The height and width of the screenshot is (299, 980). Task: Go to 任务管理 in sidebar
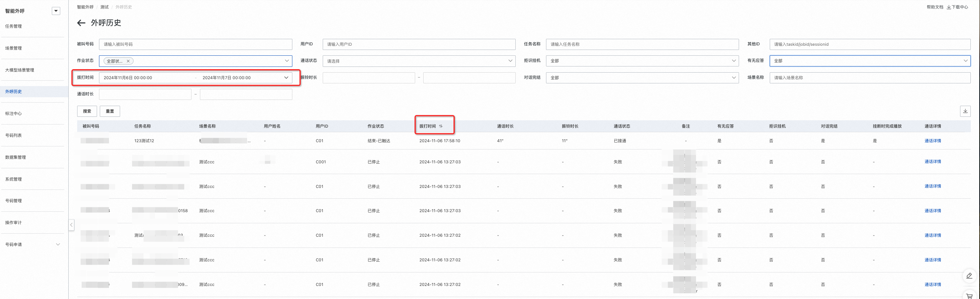click(x=13, y=26)
